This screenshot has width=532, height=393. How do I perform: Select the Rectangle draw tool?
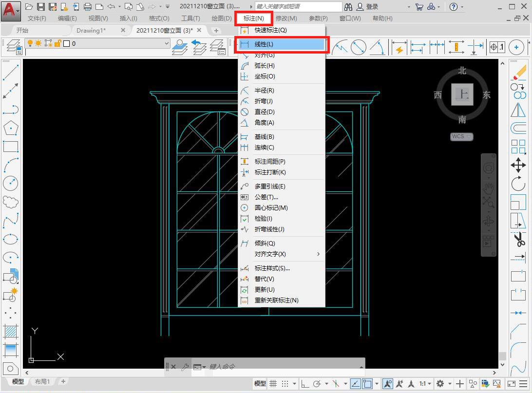(x=11, y=147)
